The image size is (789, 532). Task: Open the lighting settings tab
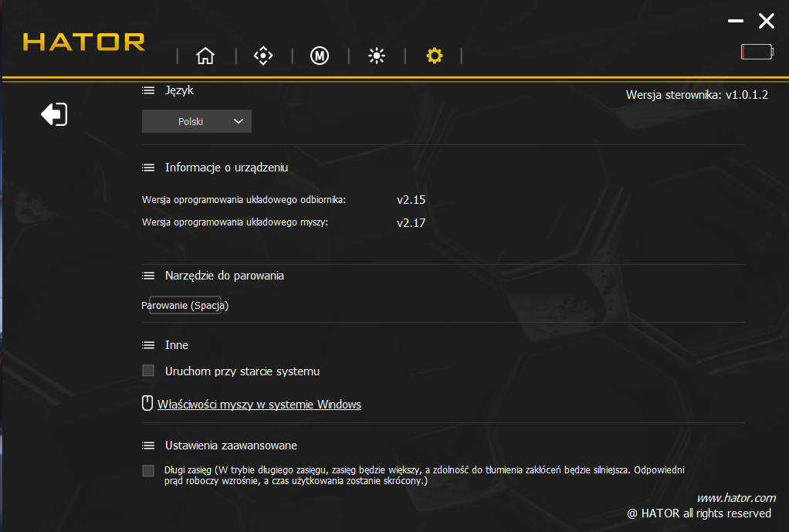point(377,56)
